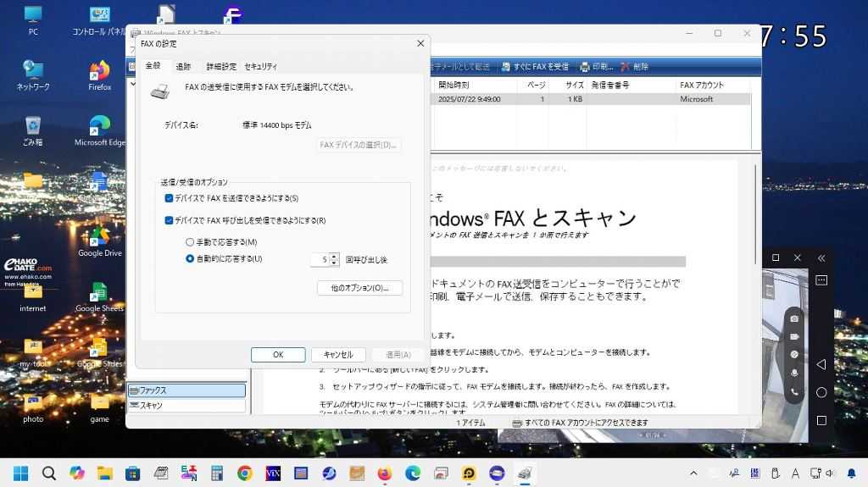868x487 pixels.
Task: Click the red delete icon in the toolbar
Action: point(625,67)
